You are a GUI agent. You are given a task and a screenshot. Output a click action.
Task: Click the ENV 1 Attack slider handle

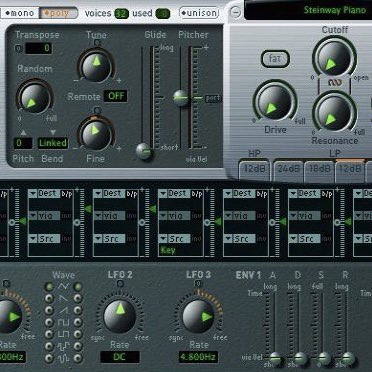(275, 359)
